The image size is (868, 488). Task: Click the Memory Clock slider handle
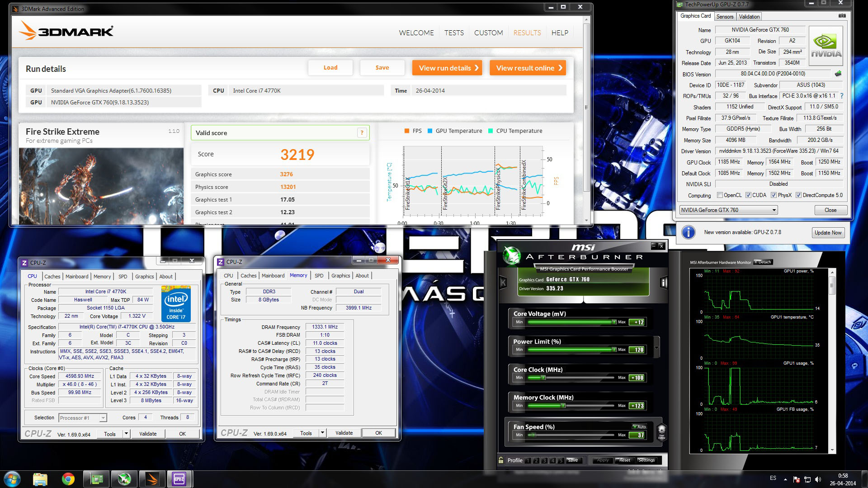coord(563,406)
